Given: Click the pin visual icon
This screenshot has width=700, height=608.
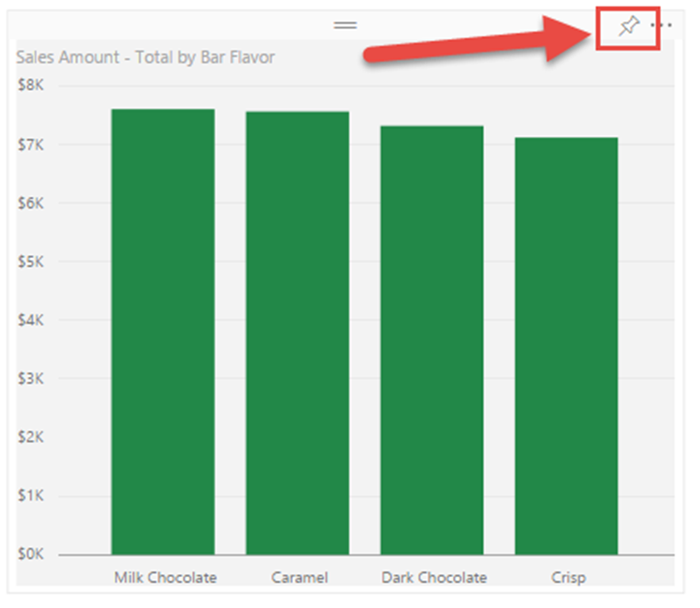Looking at the screenshot, I should 629,28.
